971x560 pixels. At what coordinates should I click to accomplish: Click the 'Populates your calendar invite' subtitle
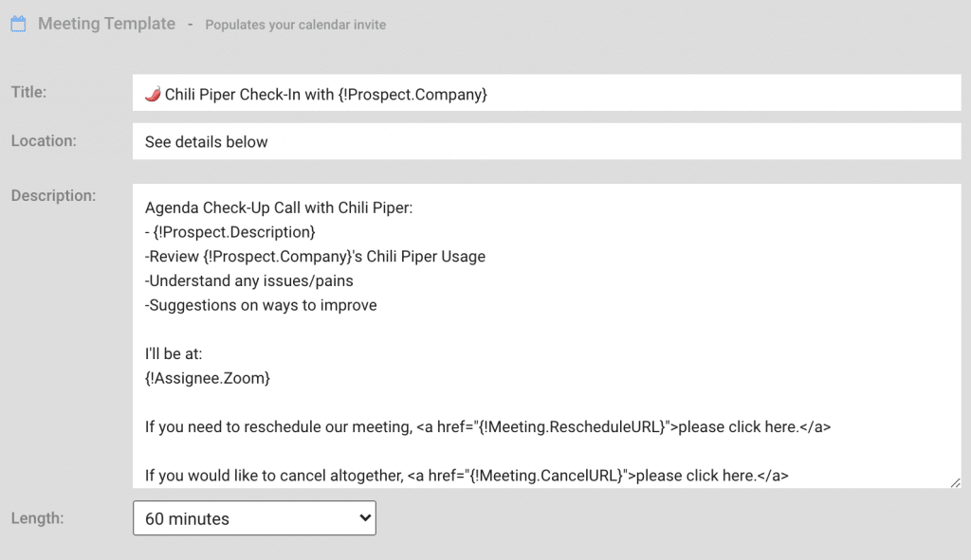296,25
